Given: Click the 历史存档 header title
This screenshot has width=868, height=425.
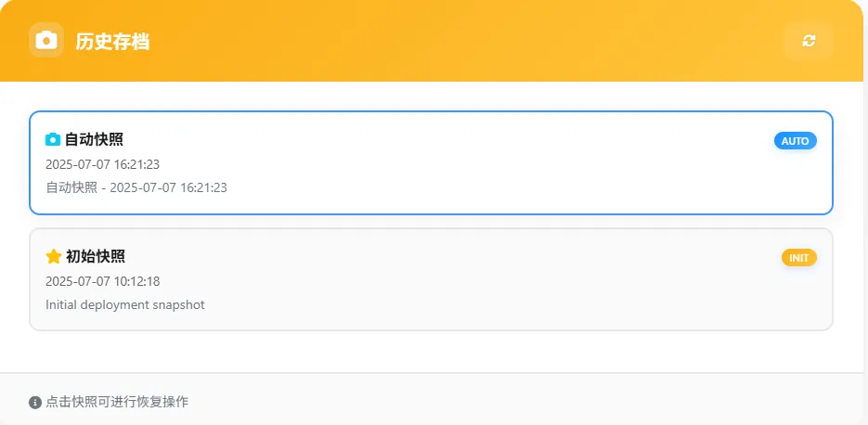Looking at the screenshot, I should [x=112, y=42].
